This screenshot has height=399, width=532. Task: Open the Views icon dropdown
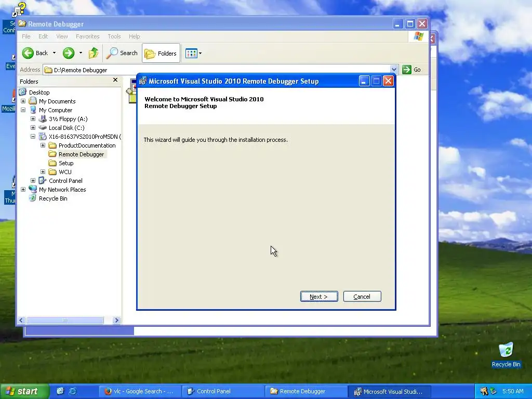tap(193, 54)
